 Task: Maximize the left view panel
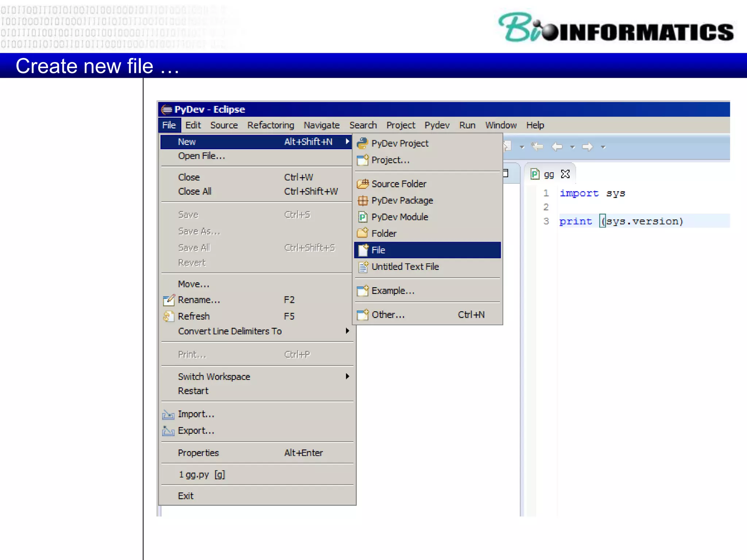(506, 173)
